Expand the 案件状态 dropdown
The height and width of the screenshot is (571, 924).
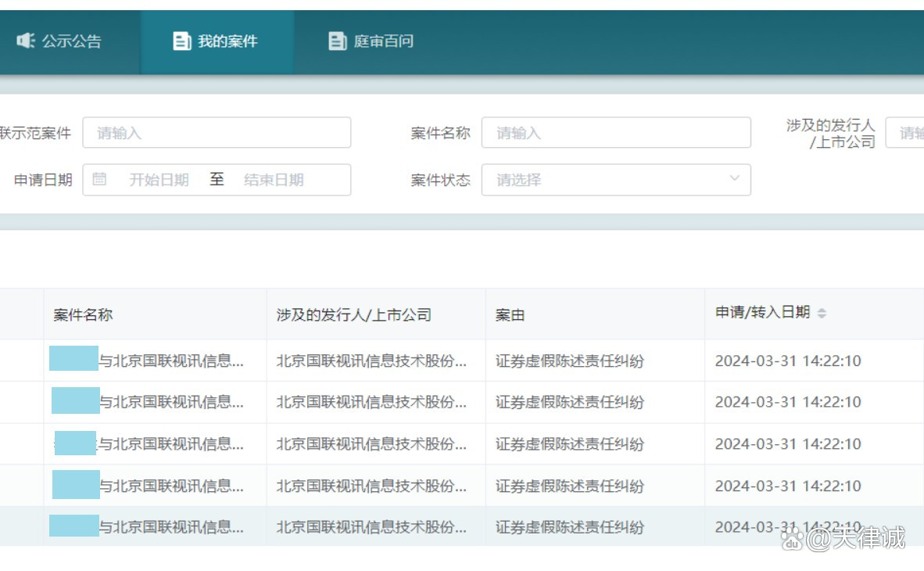coord(616,180)
